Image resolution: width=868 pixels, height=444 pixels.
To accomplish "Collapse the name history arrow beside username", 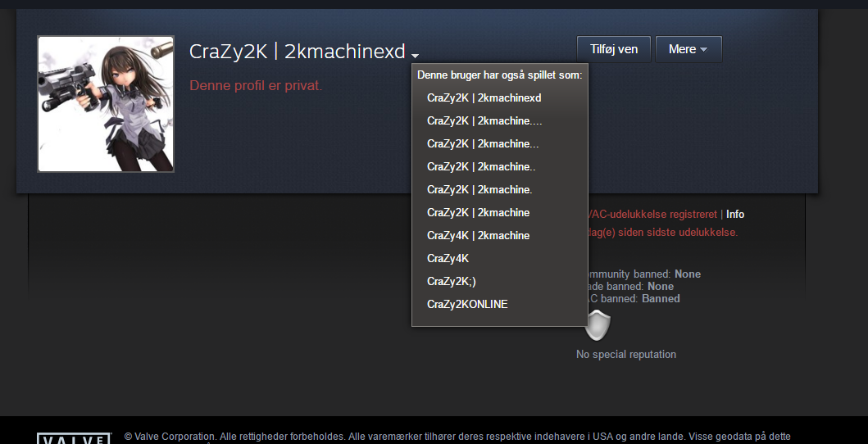I will tap(416, 55).
